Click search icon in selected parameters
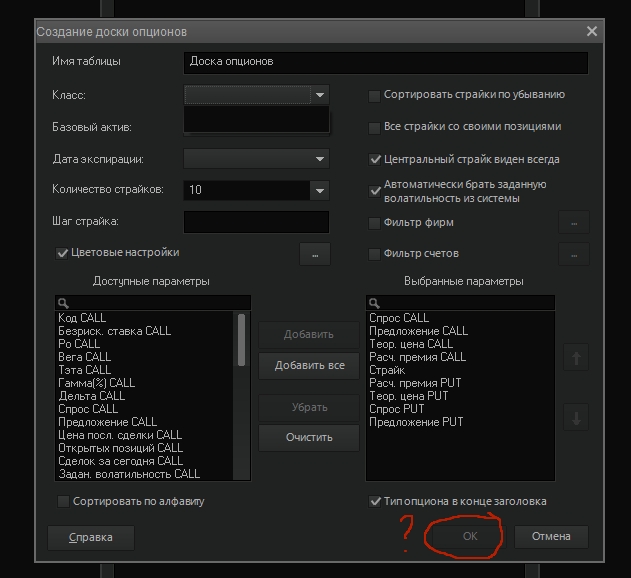Screen dimensions: 631x578 pos(374,302)
